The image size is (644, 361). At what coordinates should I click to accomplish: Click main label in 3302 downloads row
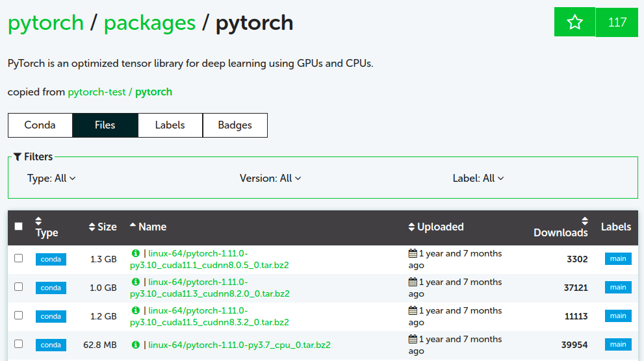coord(618,259)
